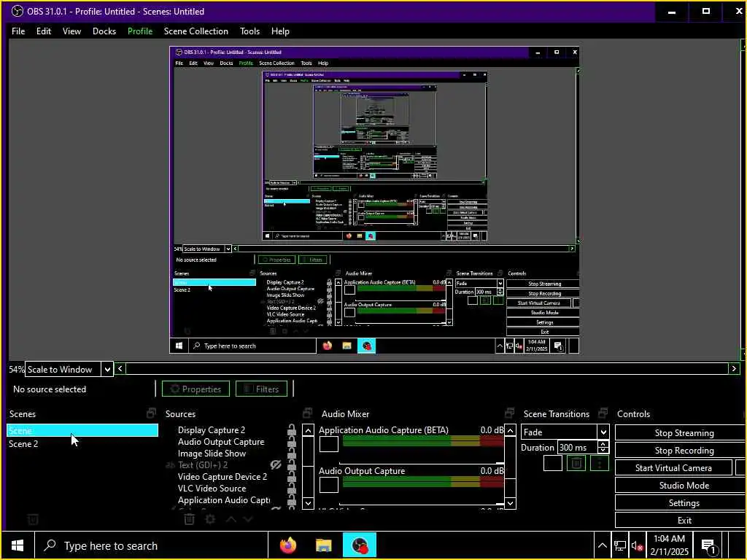Increase Duration with the stepper up arrow

(603, 444)
